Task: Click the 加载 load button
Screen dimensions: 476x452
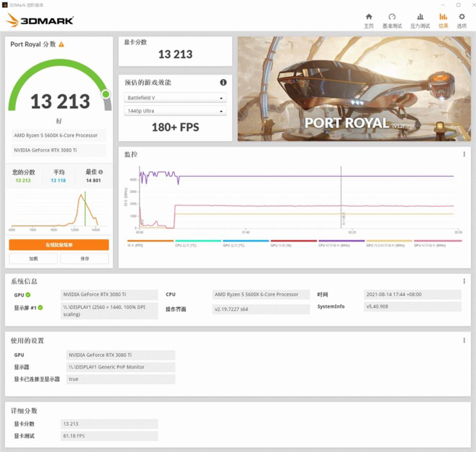Action: coord(33,258)
